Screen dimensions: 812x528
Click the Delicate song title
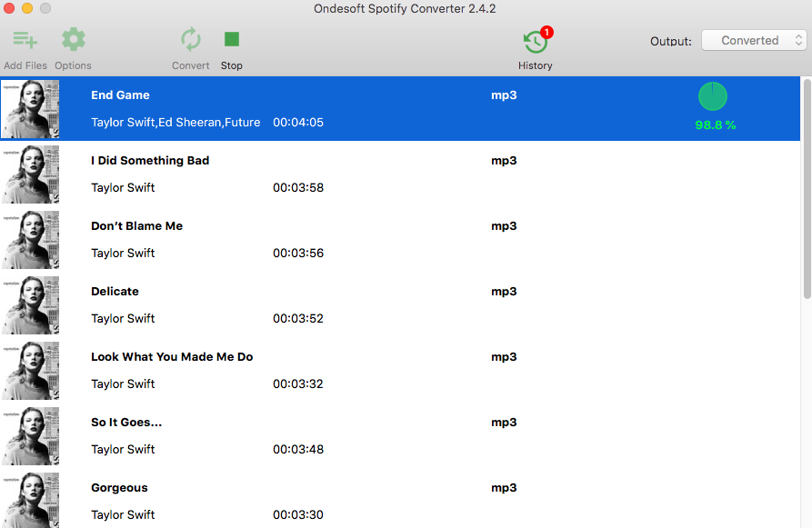point(115,292)
